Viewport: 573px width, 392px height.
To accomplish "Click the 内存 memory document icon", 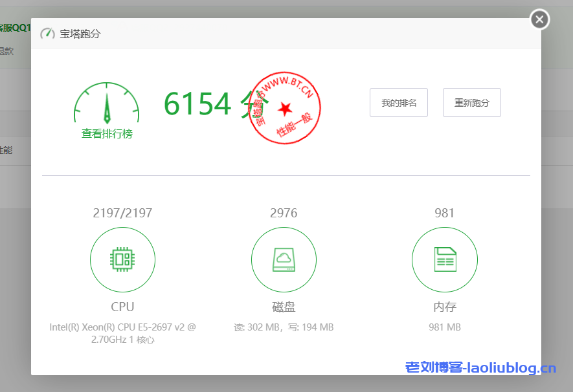I will (445, 259).
